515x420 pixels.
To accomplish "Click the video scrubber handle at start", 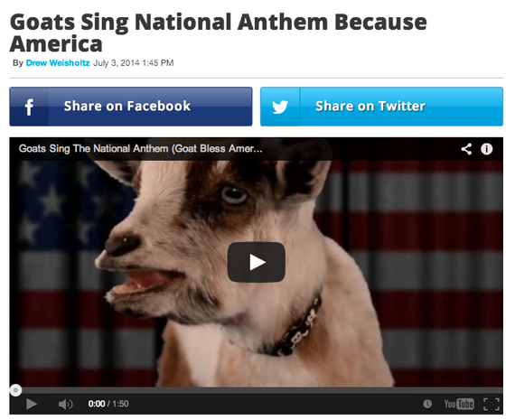I will click(x=15, y=390).
